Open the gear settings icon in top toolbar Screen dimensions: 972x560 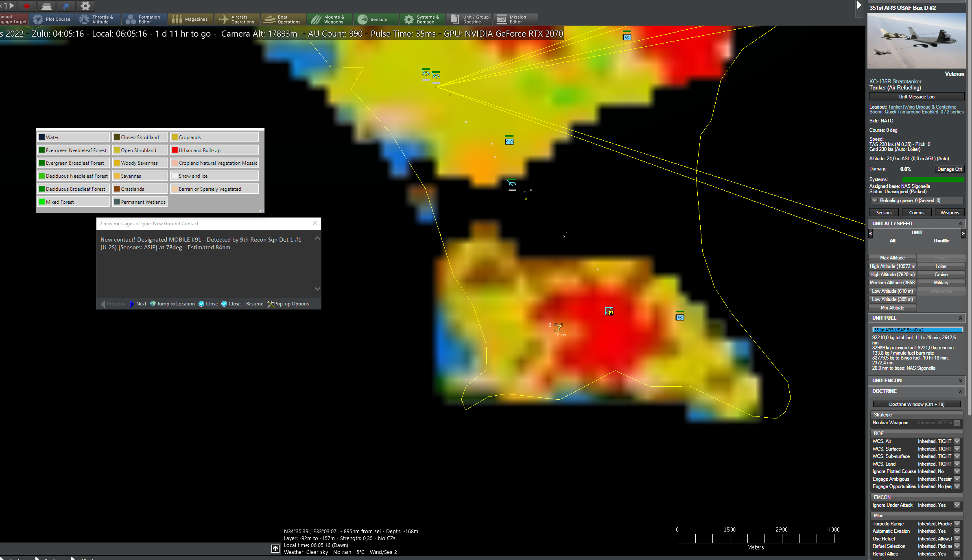pos(85,6)
